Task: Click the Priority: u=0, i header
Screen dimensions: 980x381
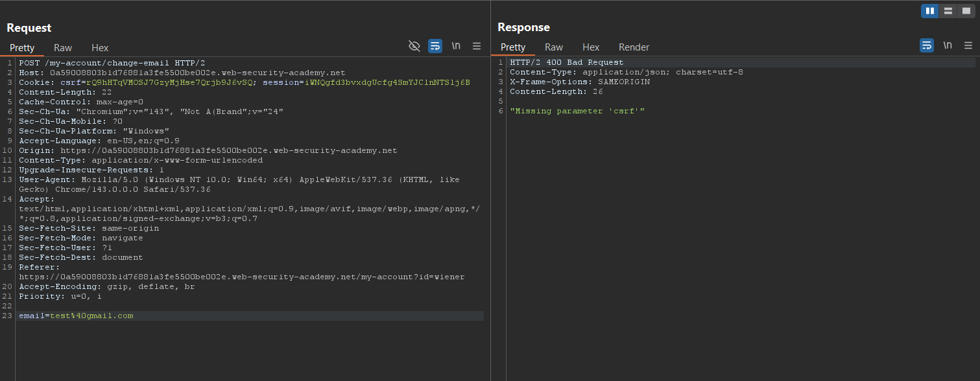Action: point(60,296)
